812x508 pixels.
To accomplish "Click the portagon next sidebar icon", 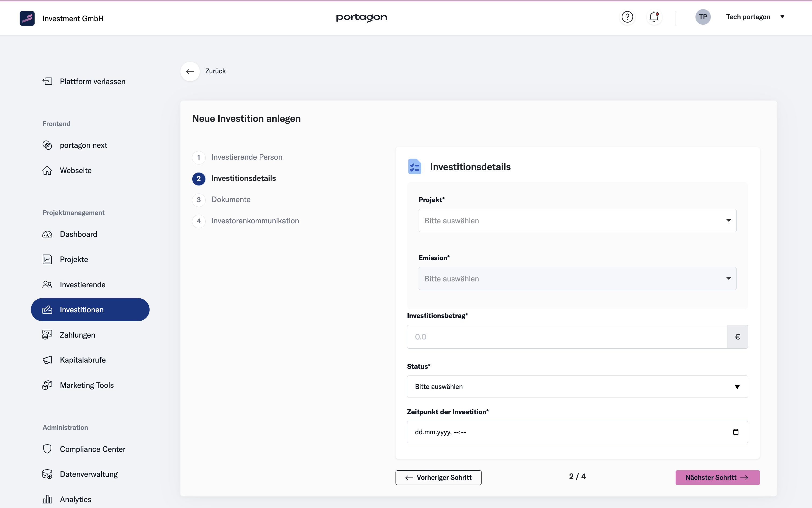I will pos(47,145).
